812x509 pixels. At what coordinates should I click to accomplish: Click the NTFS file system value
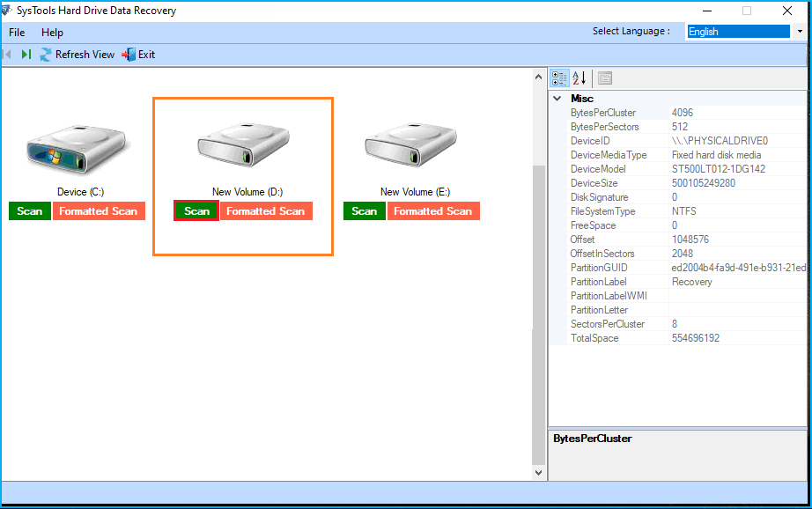[683, 211]
